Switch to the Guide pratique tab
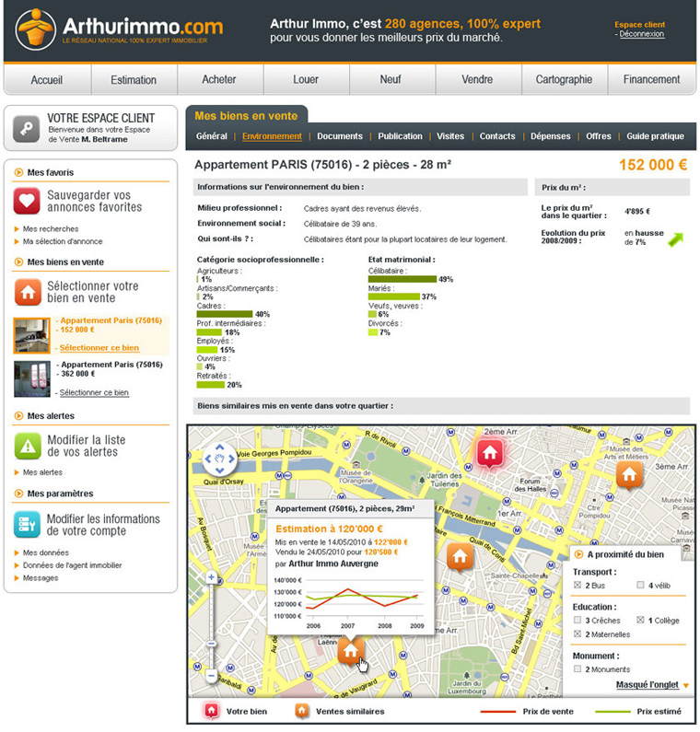 (x=655, y=136)
